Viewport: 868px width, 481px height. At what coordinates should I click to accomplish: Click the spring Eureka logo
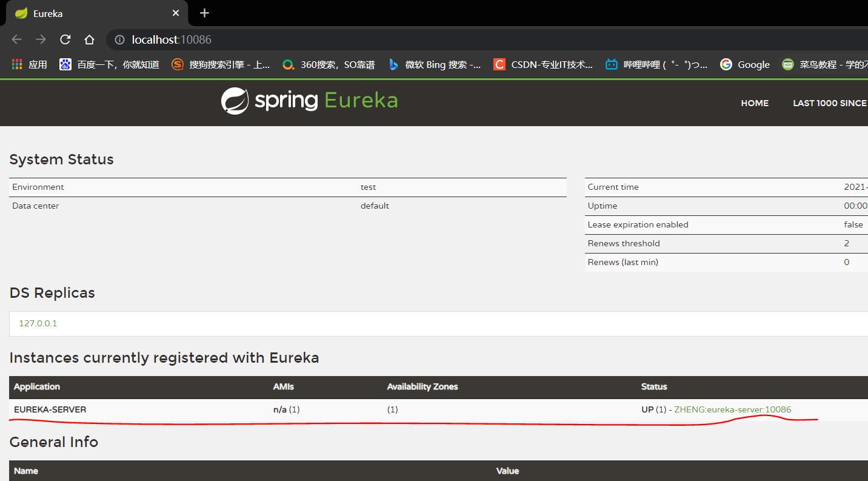click(x=309, y=101)
